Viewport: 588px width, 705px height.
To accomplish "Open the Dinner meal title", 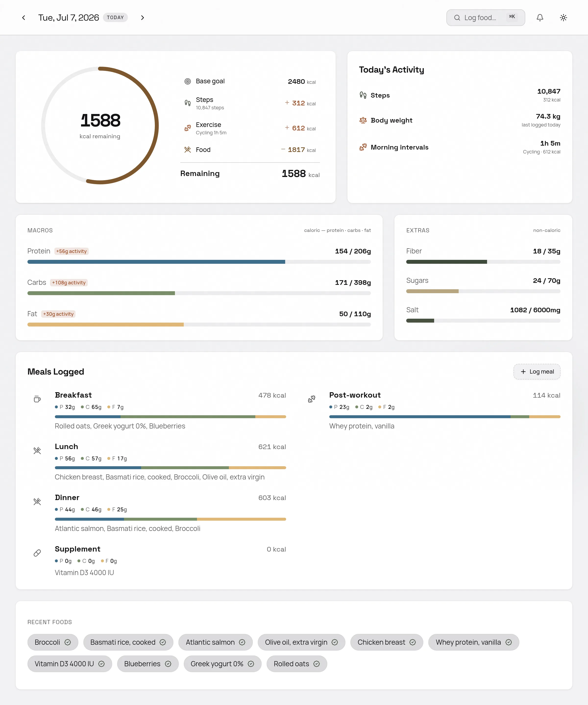I will coord(67,498).
